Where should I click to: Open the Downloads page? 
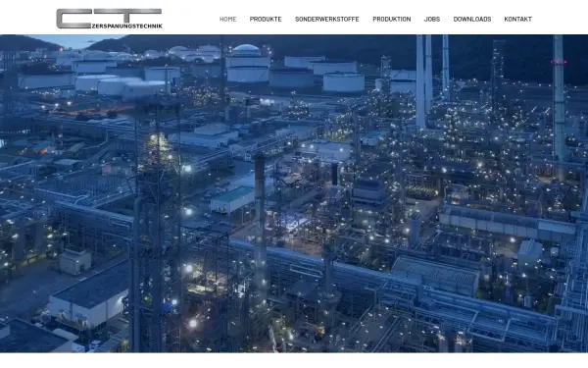pyautogui.click(x=472, y=20)
